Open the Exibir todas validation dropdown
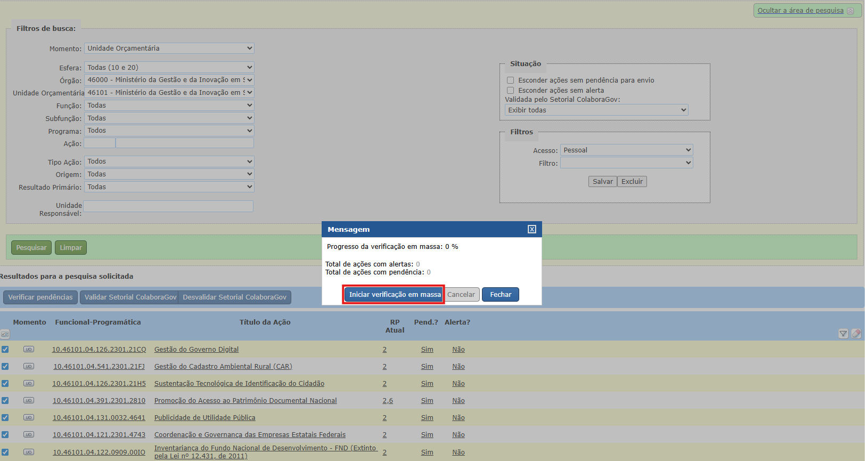Image resolution: width=868 pixels, height=461 pixels. (596, 110)
